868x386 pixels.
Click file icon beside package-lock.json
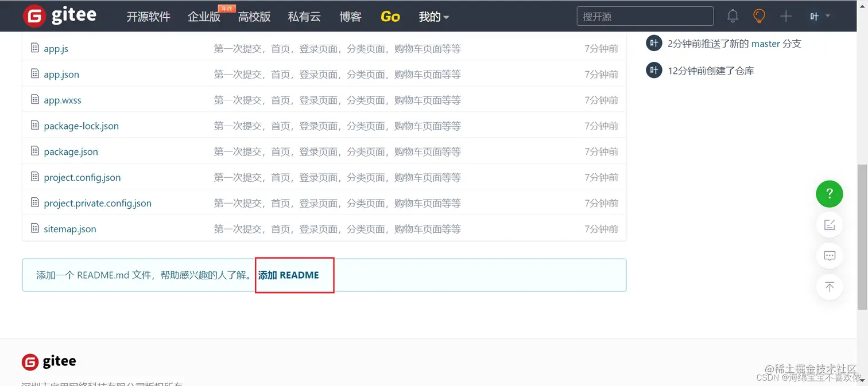click(x=35, y=126)
